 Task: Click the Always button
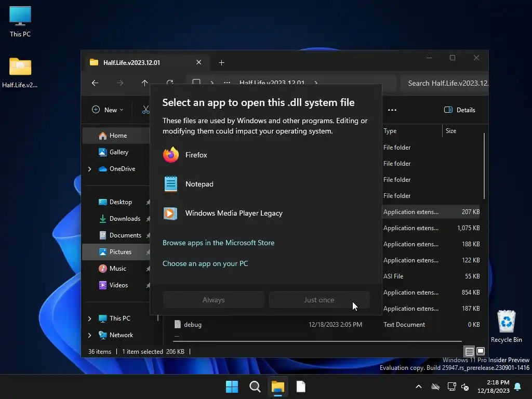213,300
